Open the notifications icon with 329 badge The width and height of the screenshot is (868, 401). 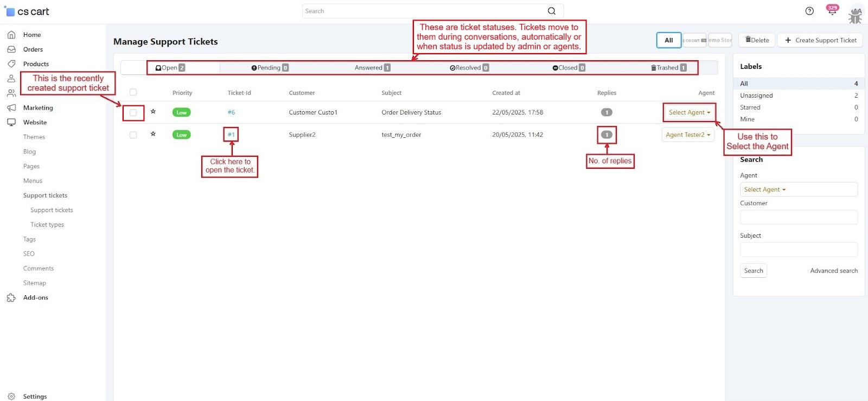point(831,11)
